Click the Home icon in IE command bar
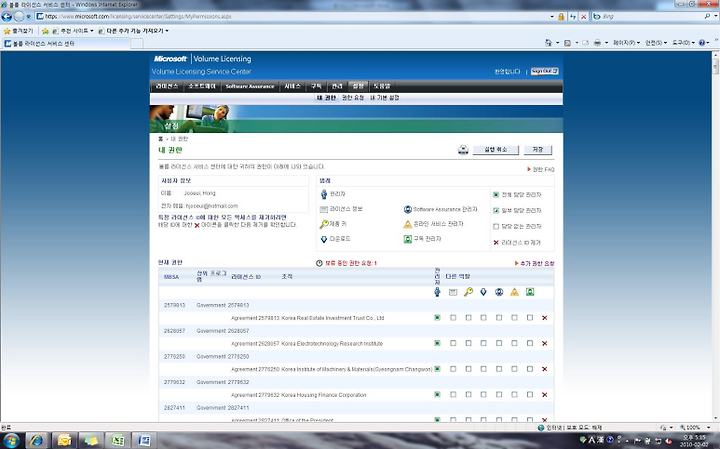 (x=548, y=43)
